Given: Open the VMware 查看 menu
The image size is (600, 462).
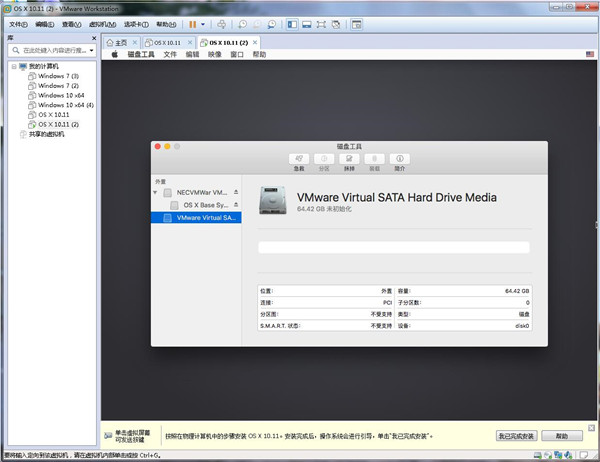Looking at the screenshot, I should 72,24.
